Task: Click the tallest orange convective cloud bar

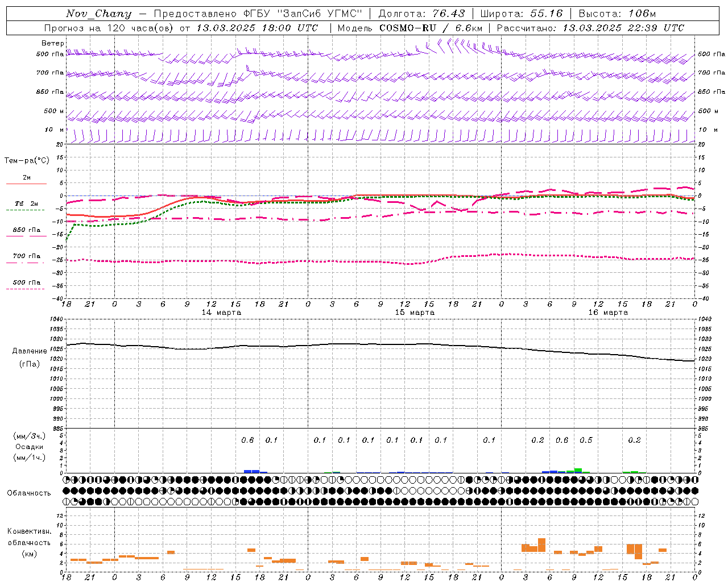Action: pyautogui.click(x=541, y=545)
